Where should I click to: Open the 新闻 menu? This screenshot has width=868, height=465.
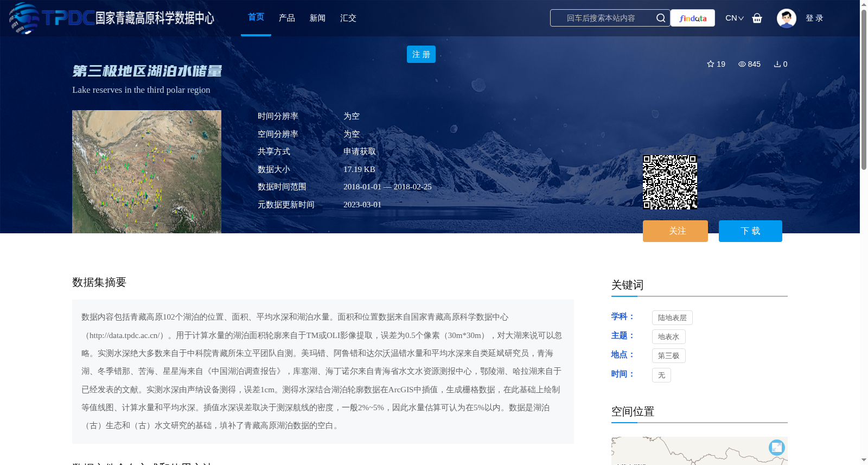click(317, 18)
